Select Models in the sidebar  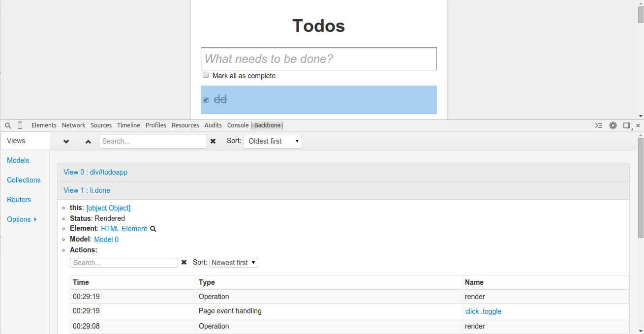18,160
